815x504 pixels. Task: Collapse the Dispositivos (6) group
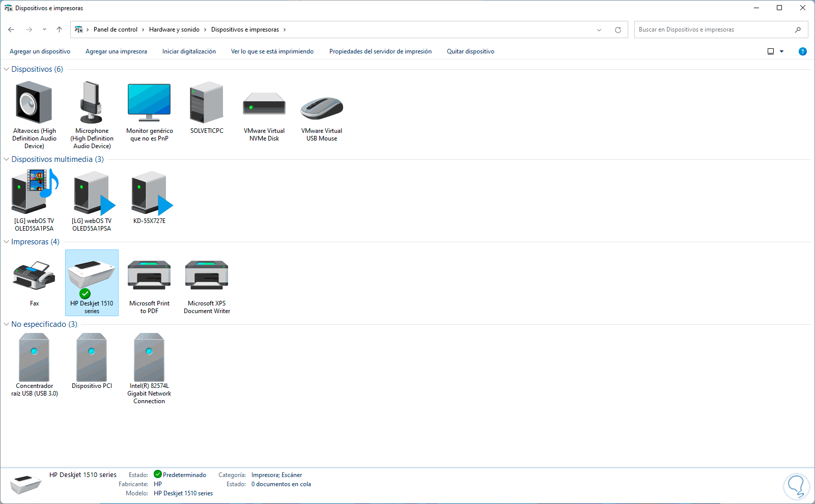pos(6,69)
